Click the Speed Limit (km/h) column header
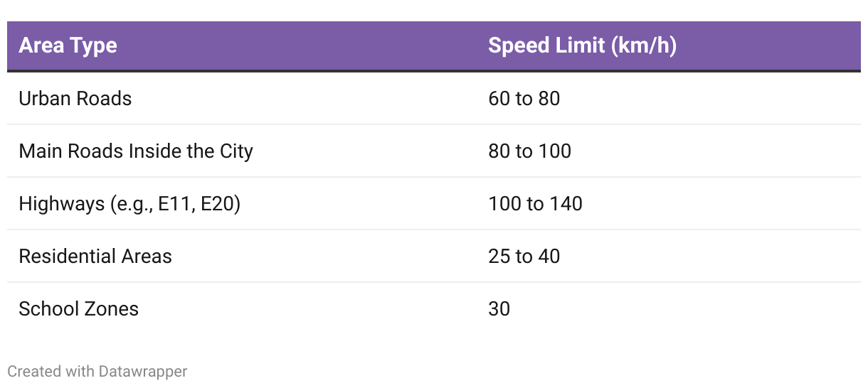This screenshot has width=868, height=388. 582,45
